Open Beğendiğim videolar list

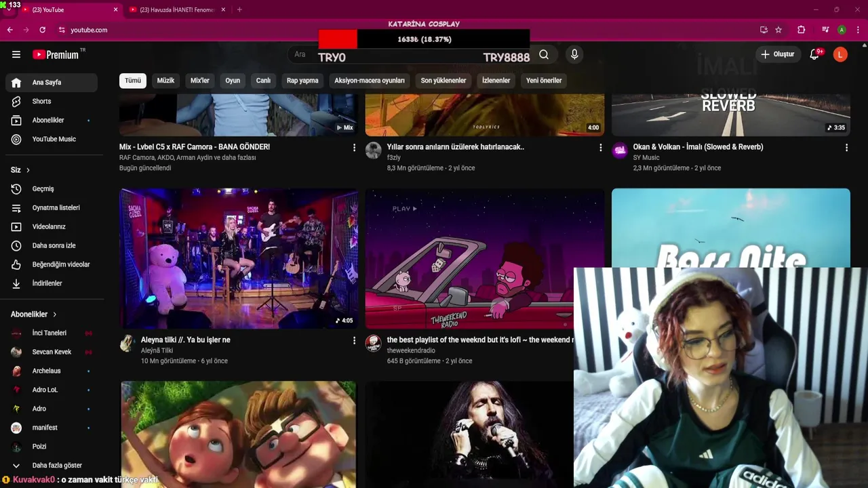52,264
